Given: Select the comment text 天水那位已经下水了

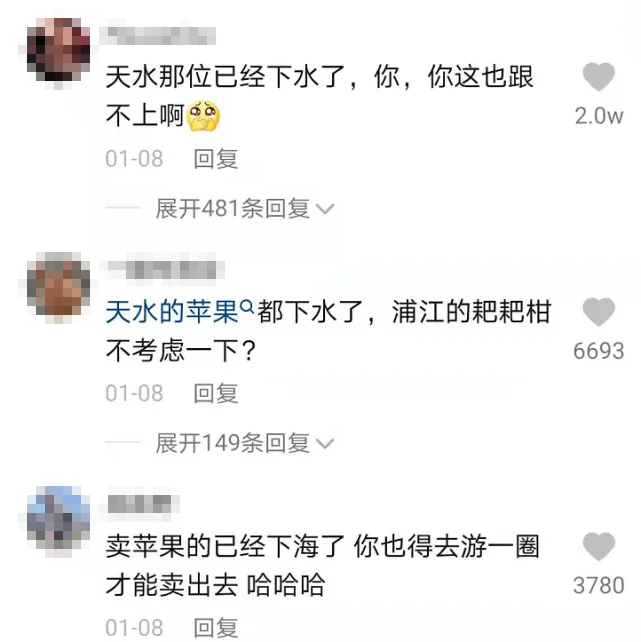Looking at the screenshot, I should click(225, 77).
